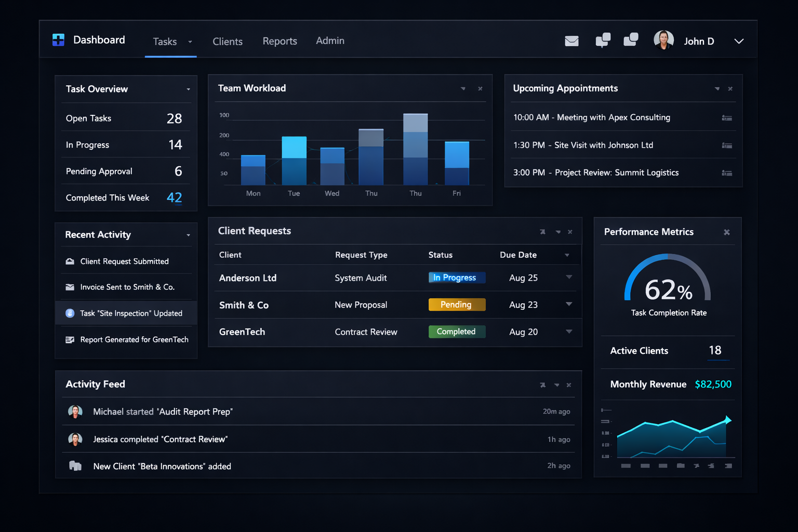Expand the Task Overview panel dropdown
This screenshot has width=798, height=532.
pyautogui.click(x=189, y=89)
